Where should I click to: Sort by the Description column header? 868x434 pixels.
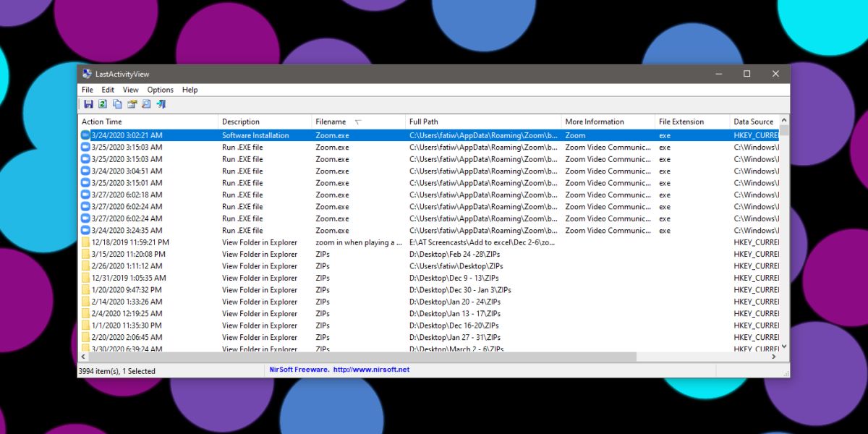pyautogui.click(x=265, y=122)
